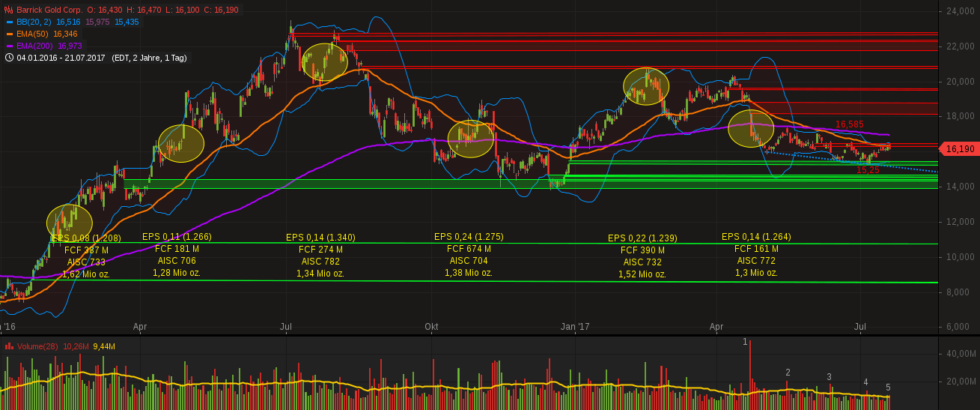
Task: Select the Volume(28) indicator label
Action: pos(37,346)
